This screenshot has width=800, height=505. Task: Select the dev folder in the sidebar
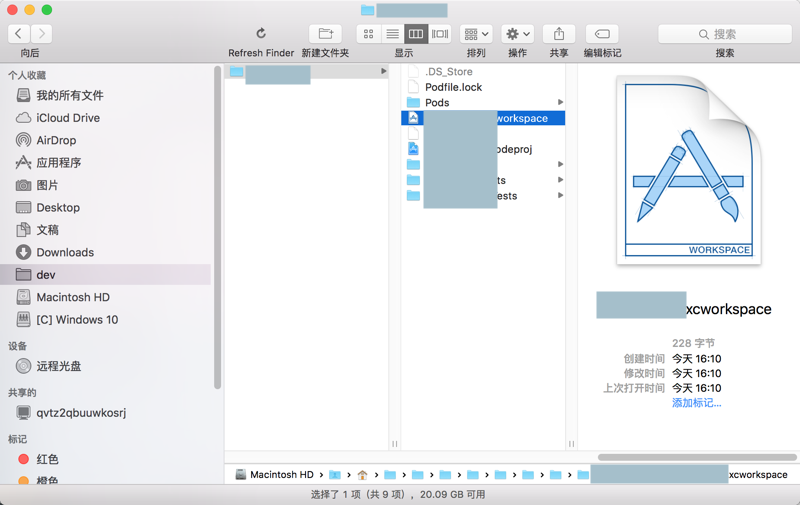[x=105, y=274]
